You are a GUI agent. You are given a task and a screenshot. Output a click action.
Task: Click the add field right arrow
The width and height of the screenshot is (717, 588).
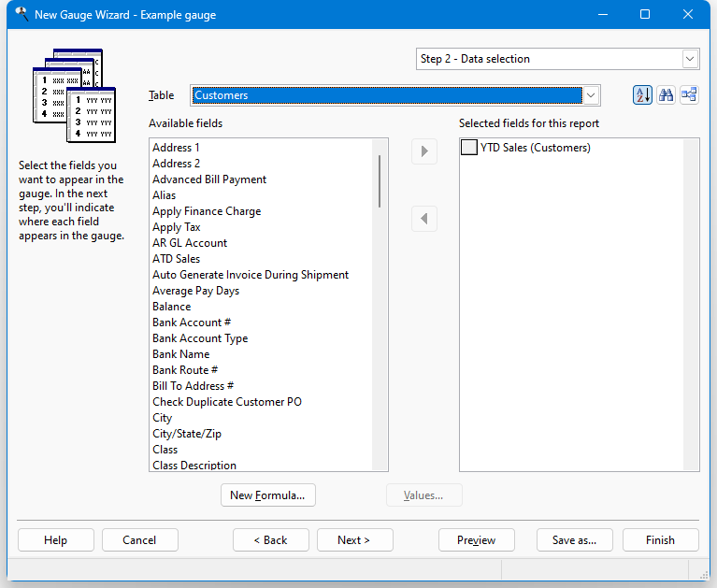click(424, 151)
